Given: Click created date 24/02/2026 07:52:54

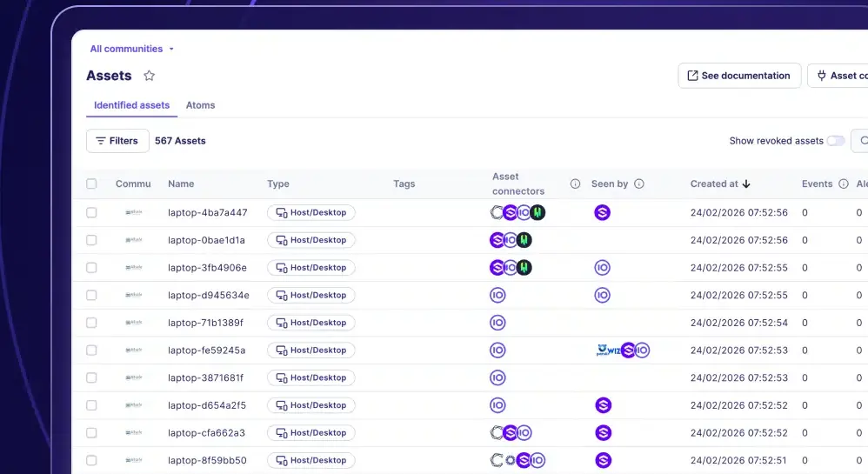Looking at the screenshot, I should click(x=739, y=323).
